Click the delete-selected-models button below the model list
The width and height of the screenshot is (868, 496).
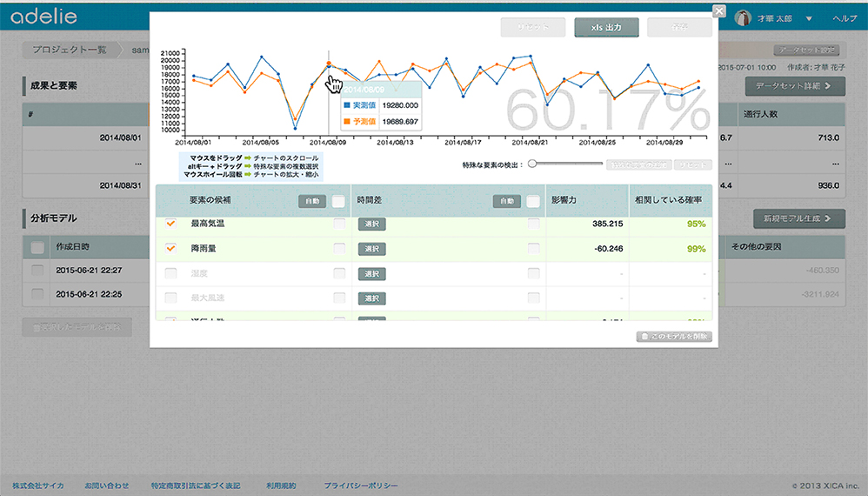pyautogui.click(x=77, y=327)
